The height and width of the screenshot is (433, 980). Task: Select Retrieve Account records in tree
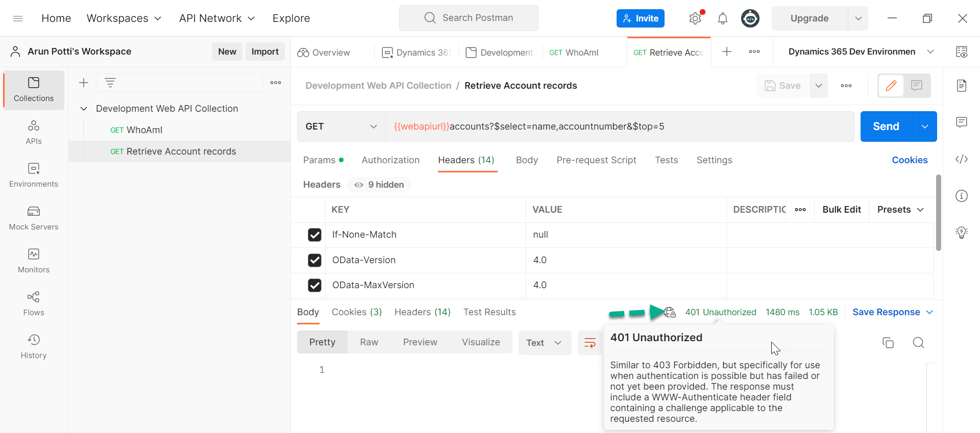[x=180, y=151]
